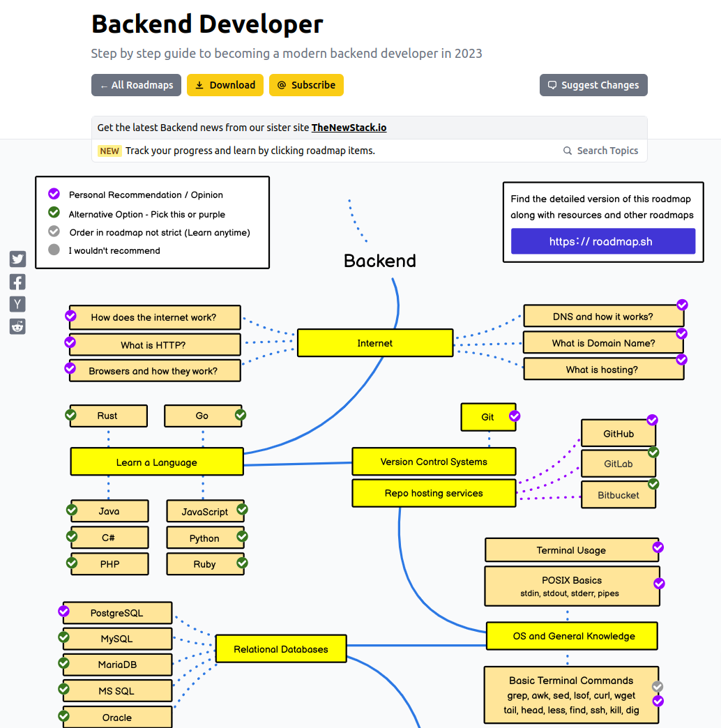Toggle the gray check on Basic Terminal Commands
The image size is (721, 728).
tap(656, 687)
